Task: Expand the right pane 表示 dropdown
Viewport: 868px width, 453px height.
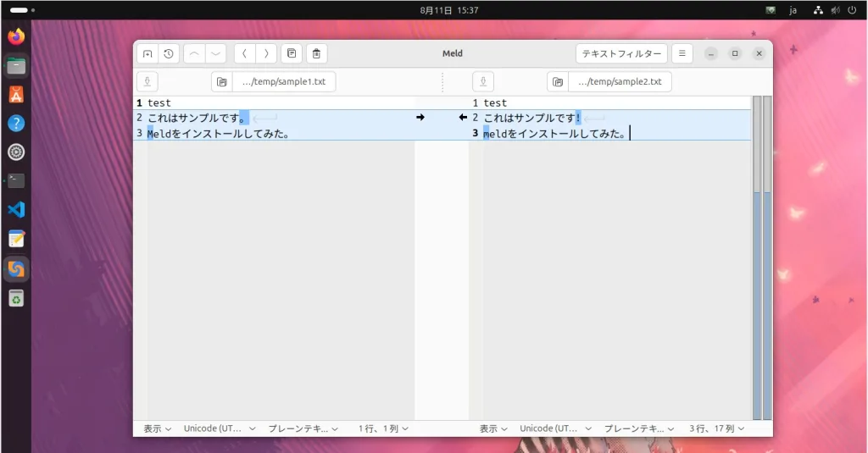Action: 493,428
